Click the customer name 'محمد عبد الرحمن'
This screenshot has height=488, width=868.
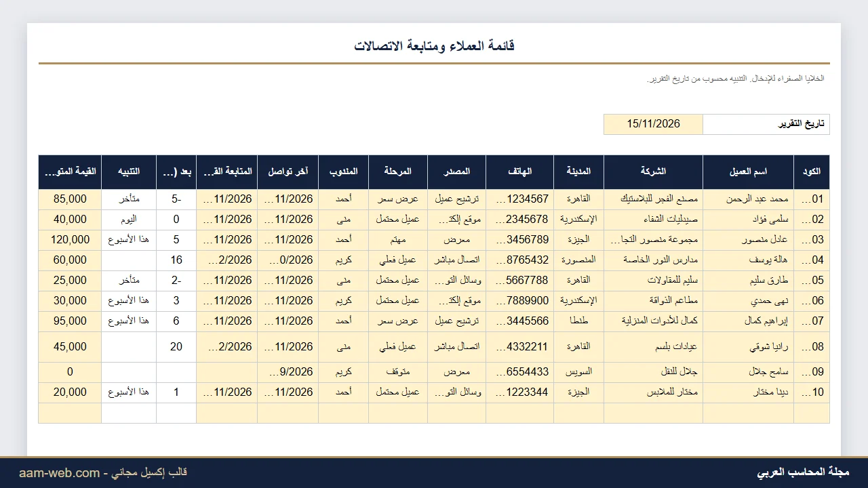pyautogui.click(x=757, y=199)
